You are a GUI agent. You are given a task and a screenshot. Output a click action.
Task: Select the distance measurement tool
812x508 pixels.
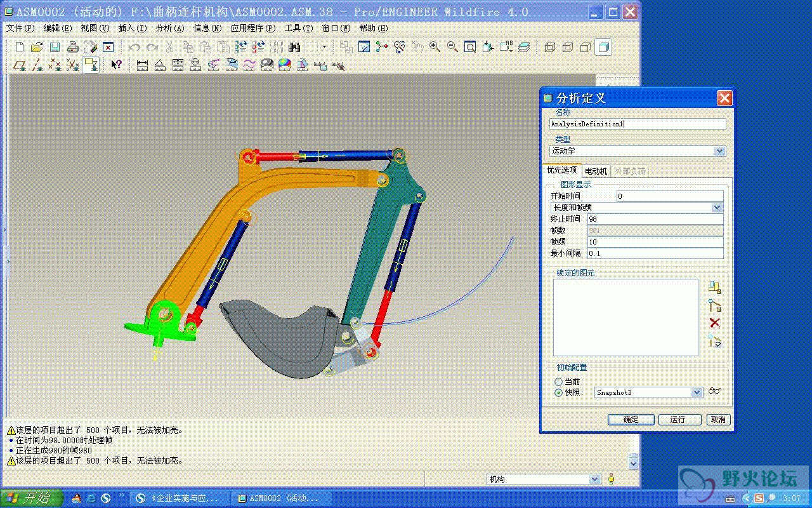point(143,65)
